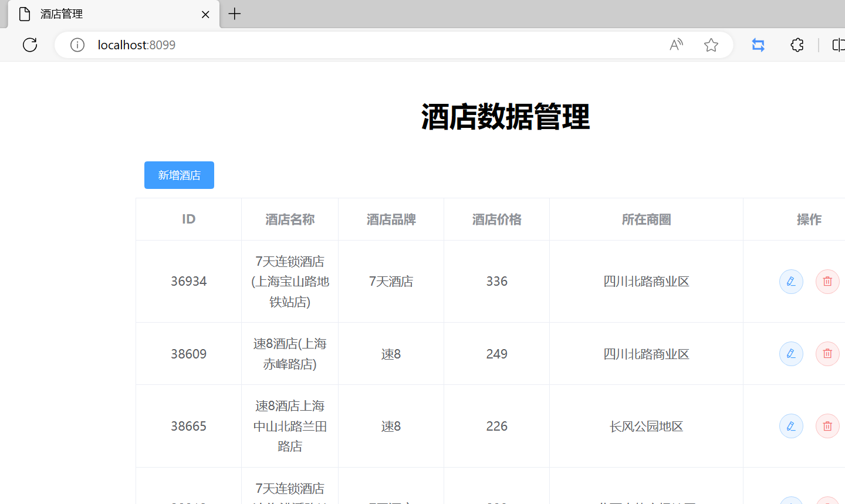
Task: Add this page to favorites star
Action: coord(711,45)
